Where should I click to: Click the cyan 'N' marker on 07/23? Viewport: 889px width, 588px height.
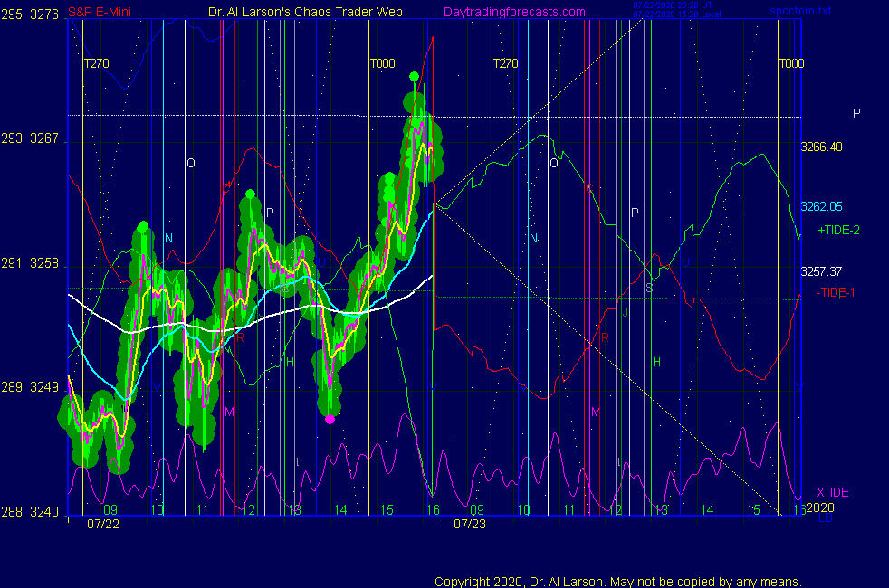[x=533, y=239]
